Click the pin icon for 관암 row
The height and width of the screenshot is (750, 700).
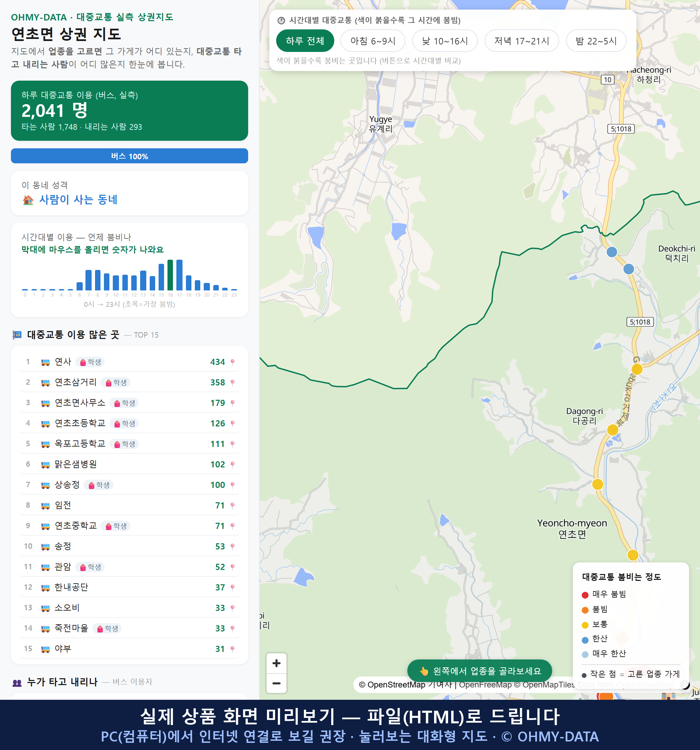[232, 567]
